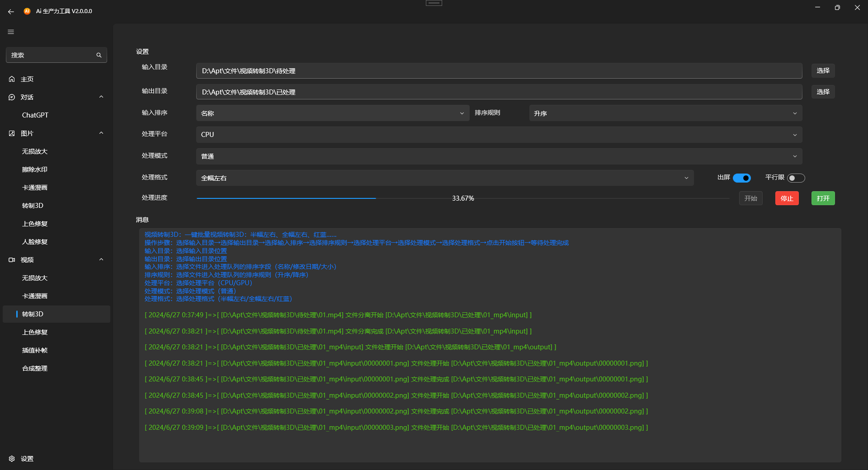Click the green 打开 button
This screenshot has width=868, height=470.
click(x=823, y=198)
